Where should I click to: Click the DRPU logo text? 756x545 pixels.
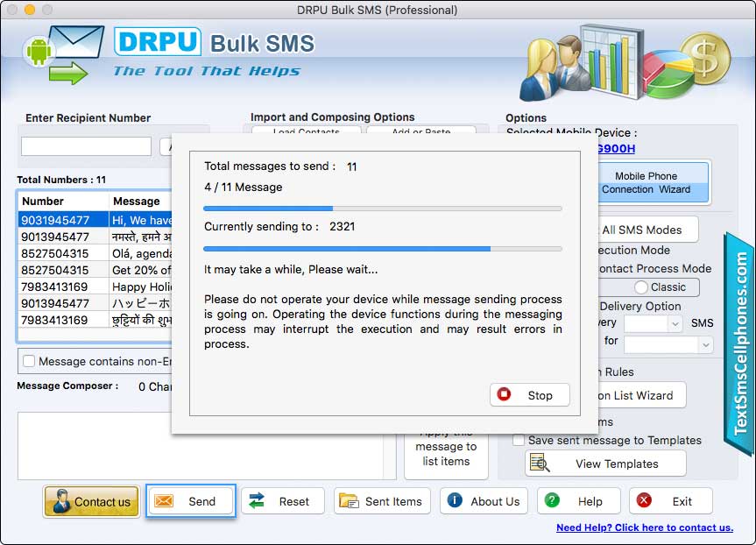click(x=158, y=41)
